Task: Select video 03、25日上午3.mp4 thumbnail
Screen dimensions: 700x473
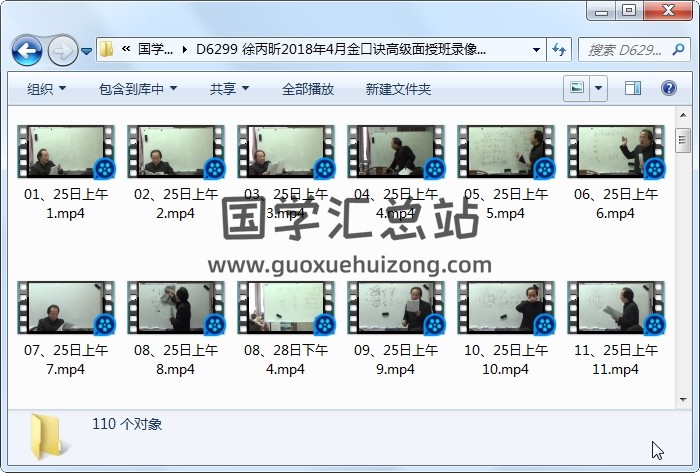Action: click(x=286, y=152)
